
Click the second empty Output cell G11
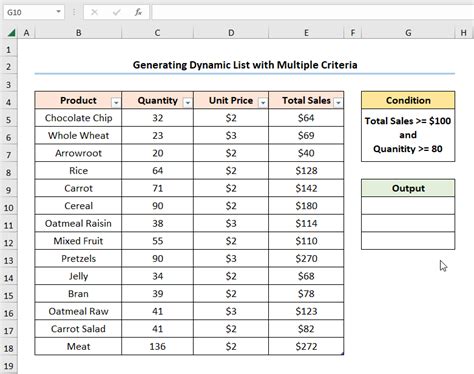coord(408,223)
